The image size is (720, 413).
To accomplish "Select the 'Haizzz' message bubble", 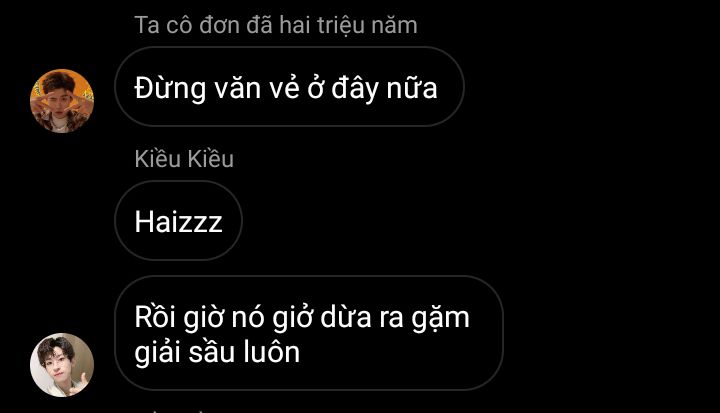I will 178,221.
